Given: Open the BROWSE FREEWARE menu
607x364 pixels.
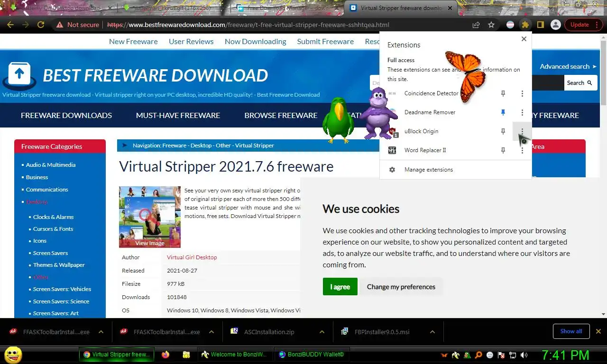Looking at the screenshot, I should (281, 115).
